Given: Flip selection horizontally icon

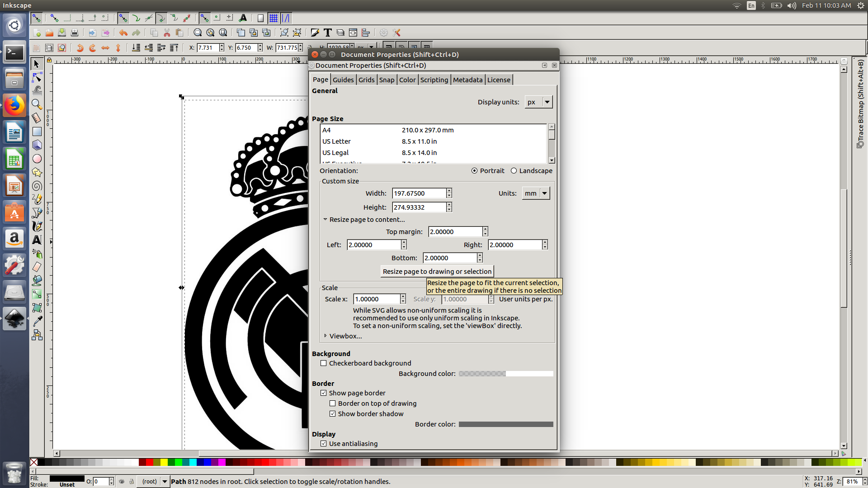Looking at the screenshot, I should [x=105, y=47].
